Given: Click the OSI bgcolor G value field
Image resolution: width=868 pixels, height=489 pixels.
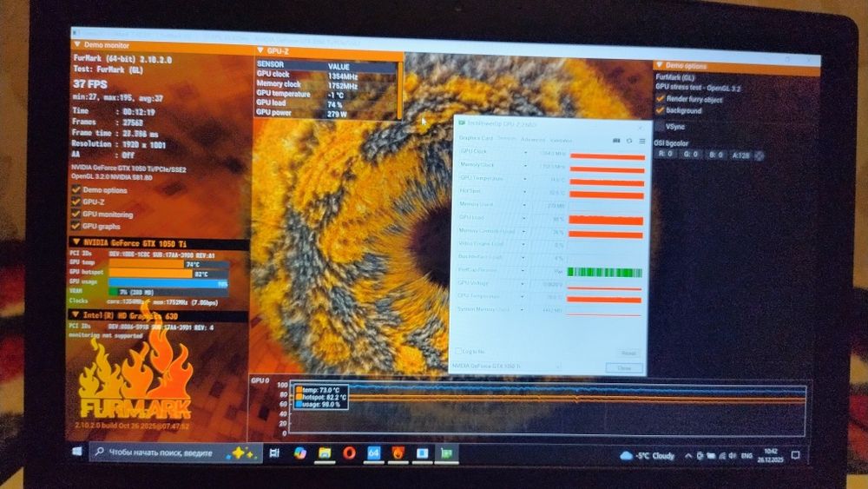Looking at the screenshot, I should coord(690,155).
